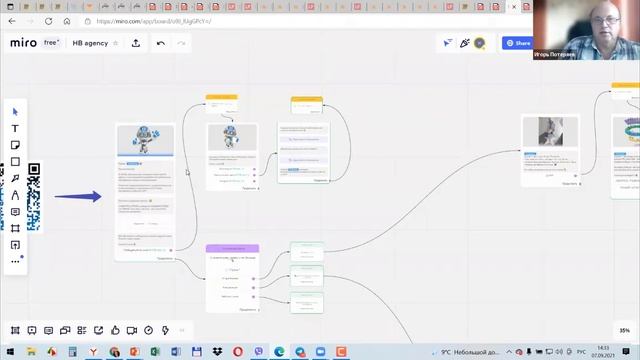Redo the last action
Screen dimensions: 640x360
click(x=181, y=43)
